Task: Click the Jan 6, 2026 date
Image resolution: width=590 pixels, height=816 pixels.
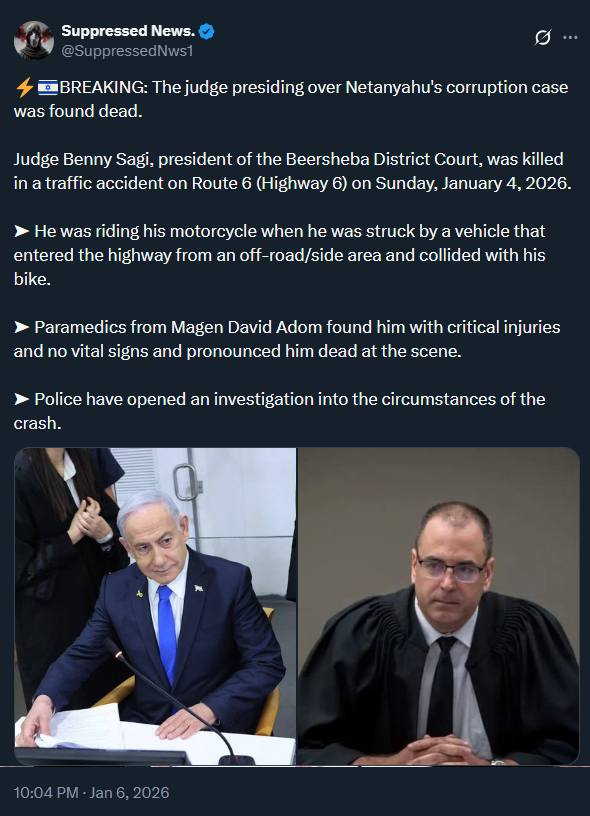Action: 130,793
